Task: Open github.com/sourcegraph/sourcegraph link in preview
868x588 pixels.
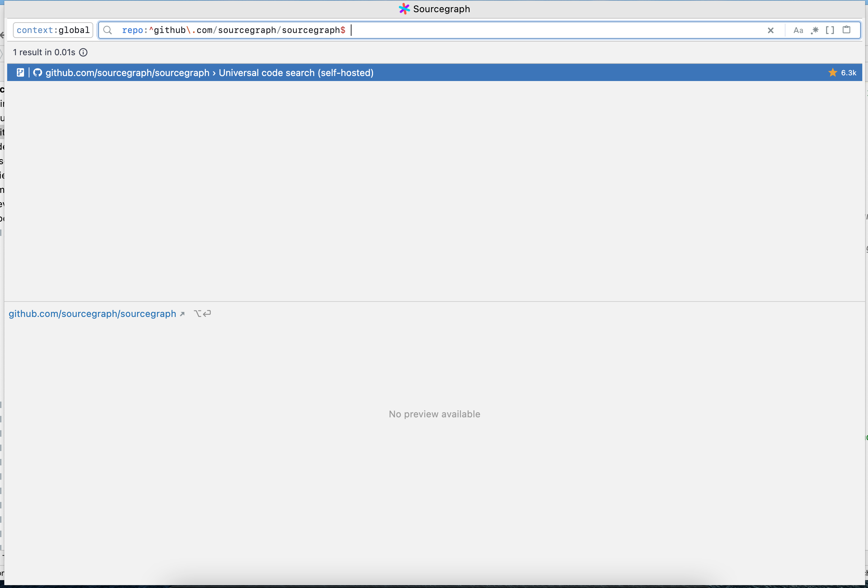Action: pyautogui.click(x=92, y=314)
